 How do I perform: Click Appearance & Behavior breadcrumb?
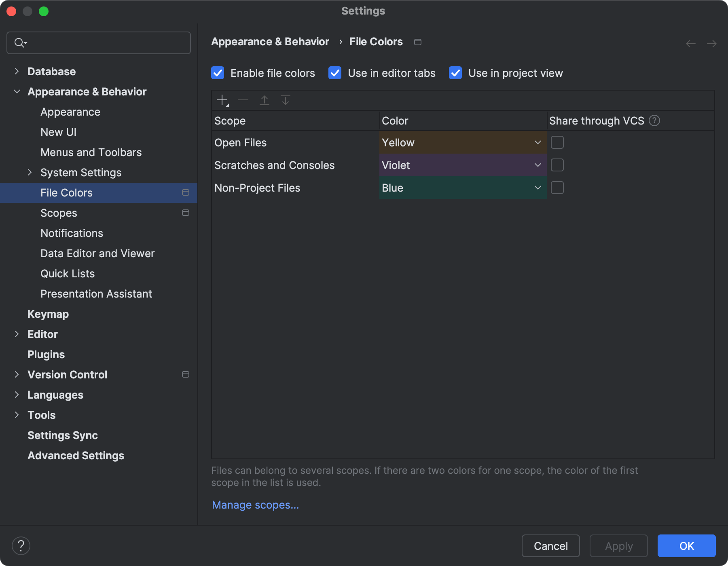pos(270,42)
